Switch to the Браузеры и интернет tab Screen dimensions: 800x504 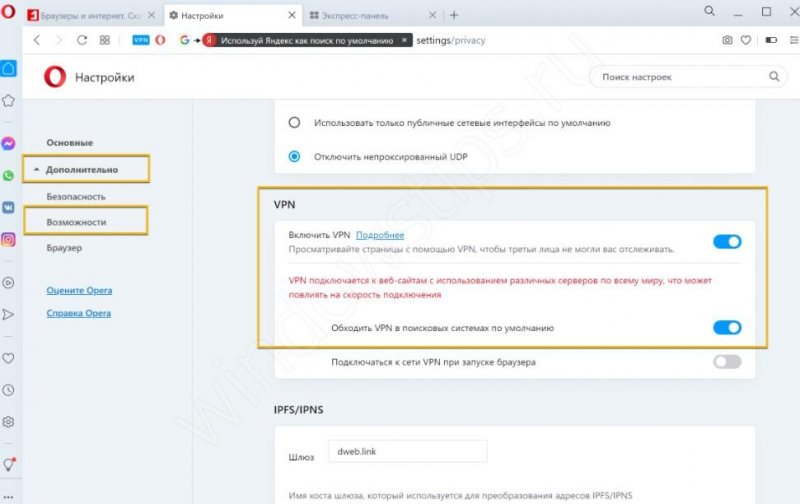(92, 16)
